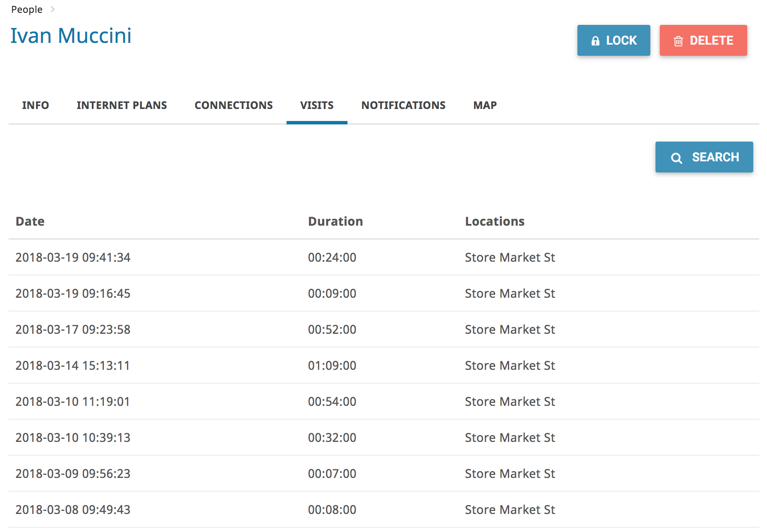
Task: Click the Ivan Muccini page title
Action: click(71, 36)
